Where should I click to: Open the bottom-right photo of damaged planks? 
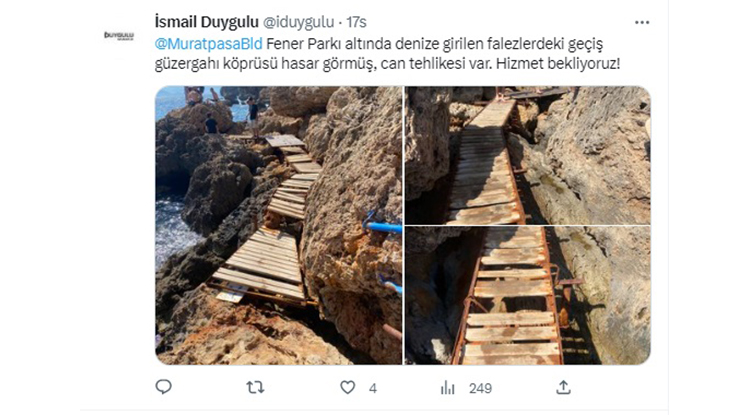[x=528, y=295]
